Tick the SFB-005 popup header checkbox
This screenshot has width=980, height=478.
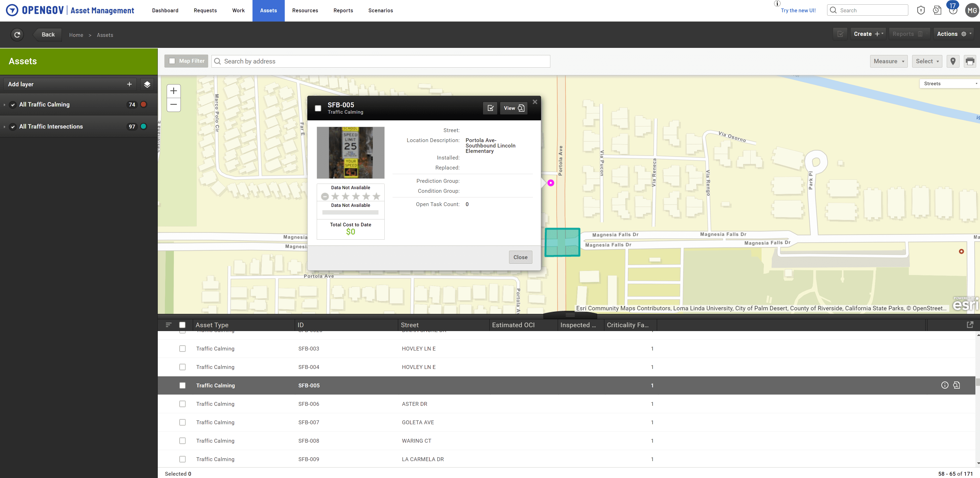(x=318, y=108)
